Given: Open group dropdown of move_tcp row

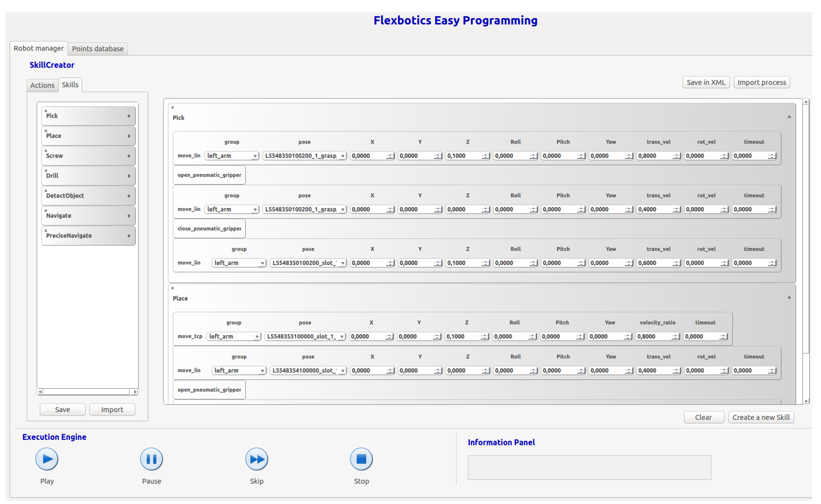Looking at the screenshot, I should coord(233,336).
